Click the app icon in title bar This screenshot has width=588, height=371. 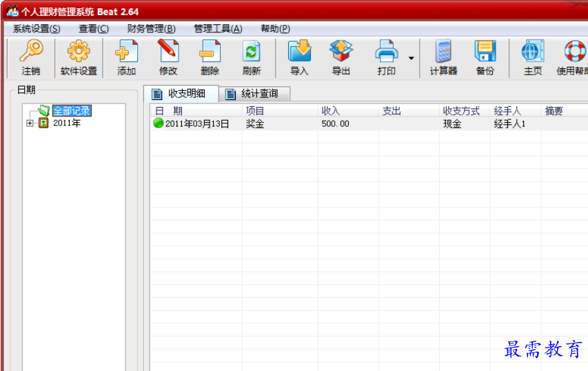(x=12, y=11)
